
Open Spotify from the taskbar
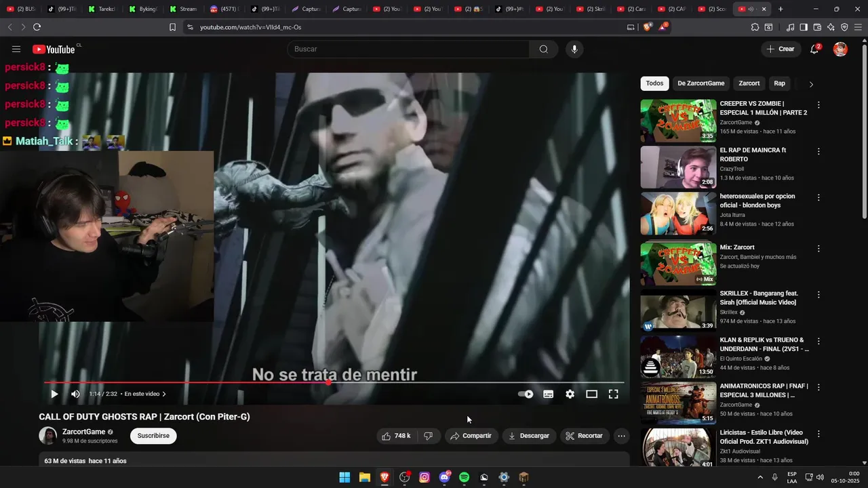tap(464, 477)
